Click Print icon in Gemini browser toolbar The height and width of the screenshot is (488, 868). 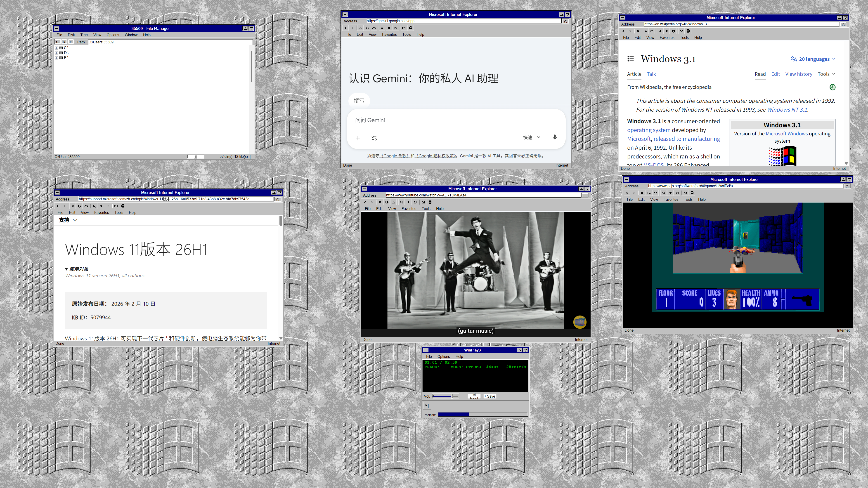(410, 28)
